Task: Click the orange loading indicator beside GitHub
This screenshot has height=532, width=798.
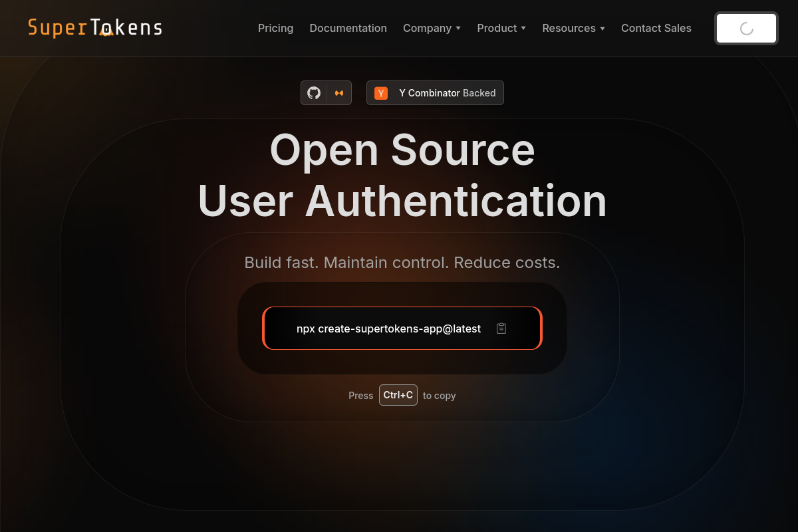Action: pyautogui.click(x=339, y=93)
